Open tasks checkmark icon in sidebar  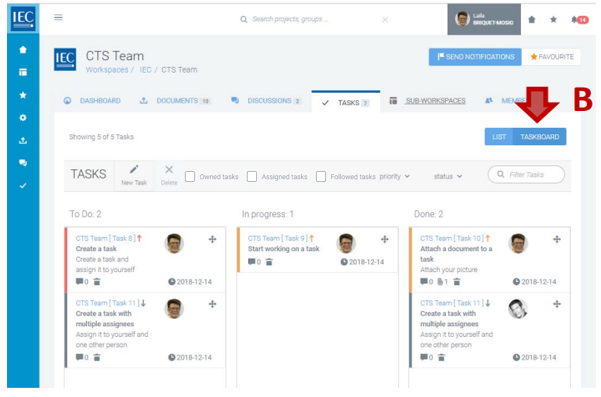(x=23, y=185)
